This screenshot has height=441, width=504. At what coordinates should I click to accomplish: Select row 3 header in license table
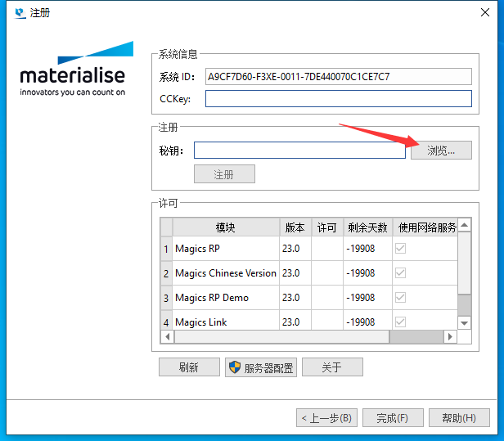click(x=166, y=297)
